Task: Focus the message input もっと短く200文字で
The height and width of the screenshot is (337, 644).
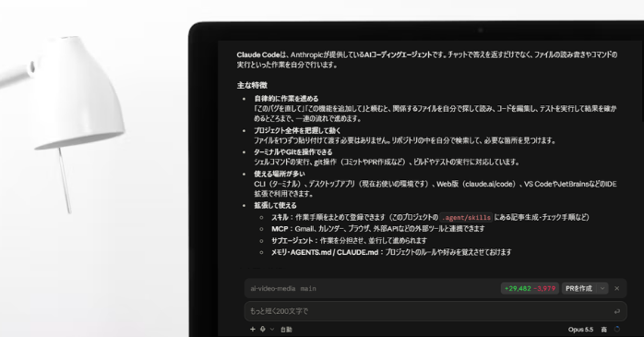Action: pos(435,311)
